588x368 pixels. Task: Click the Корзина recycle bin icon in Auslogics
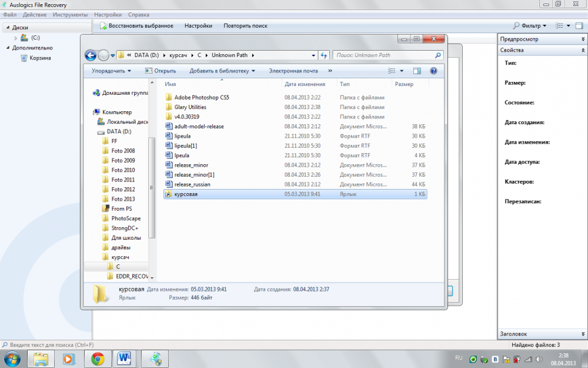pyautogui.click(x=24, y=58)
